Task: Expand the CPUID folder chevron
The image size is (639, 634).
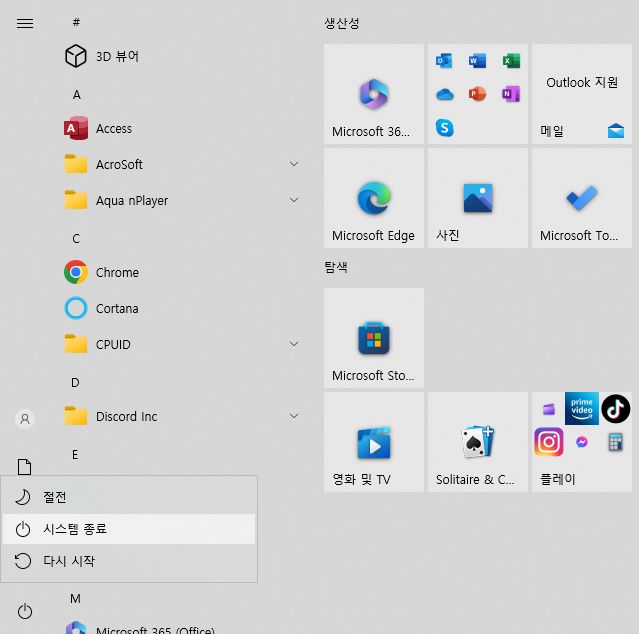Action: 294,344
